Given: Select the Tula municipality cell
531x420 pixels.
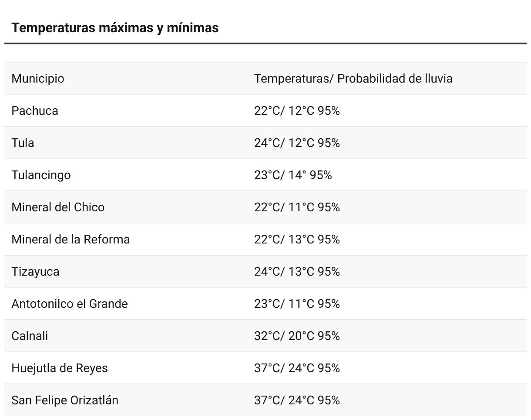Looking at the screenshot, I should 23,143.
